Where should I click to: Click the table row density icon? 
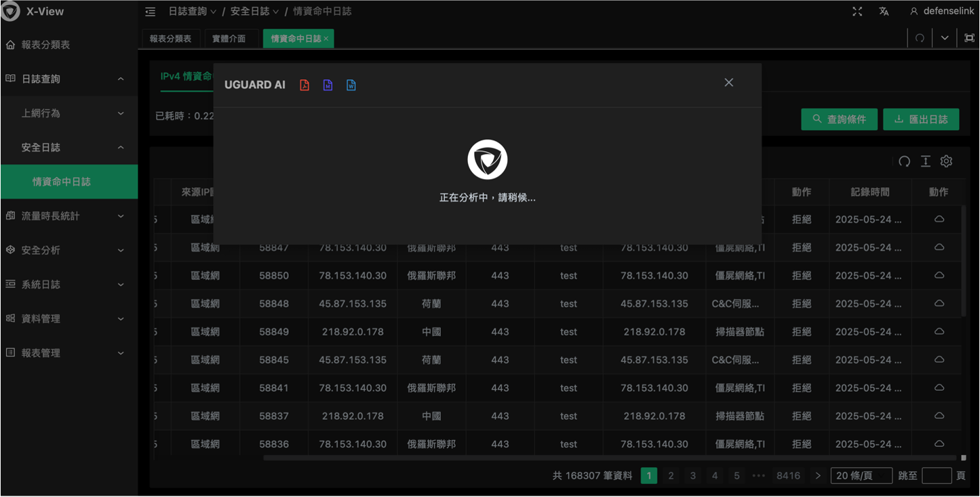(925, 161)
